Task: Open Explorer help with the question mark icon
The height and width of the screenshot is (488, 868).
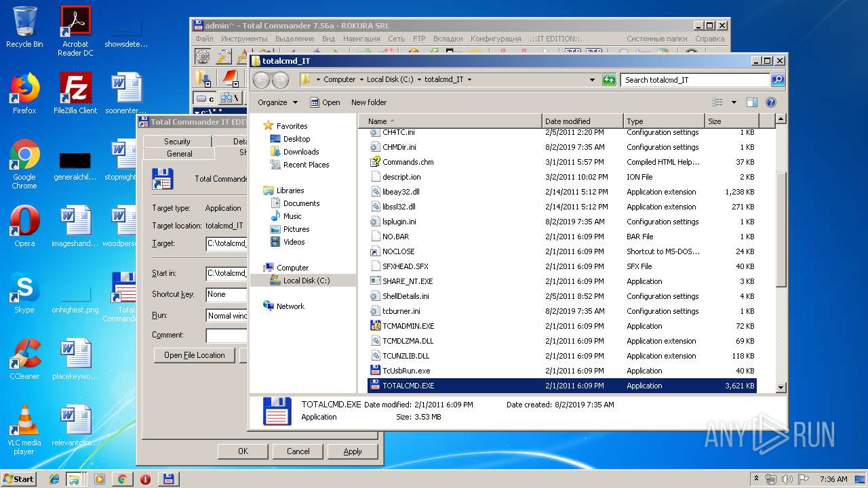Action: [771, 102]
